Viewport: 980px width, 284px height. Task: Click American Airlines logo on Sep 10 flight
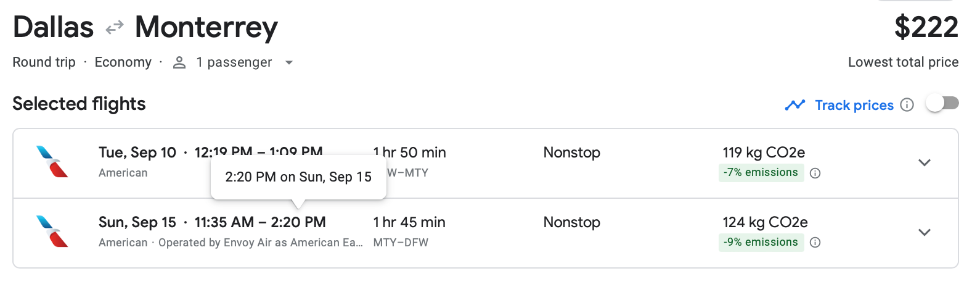(x=52, y=161)
